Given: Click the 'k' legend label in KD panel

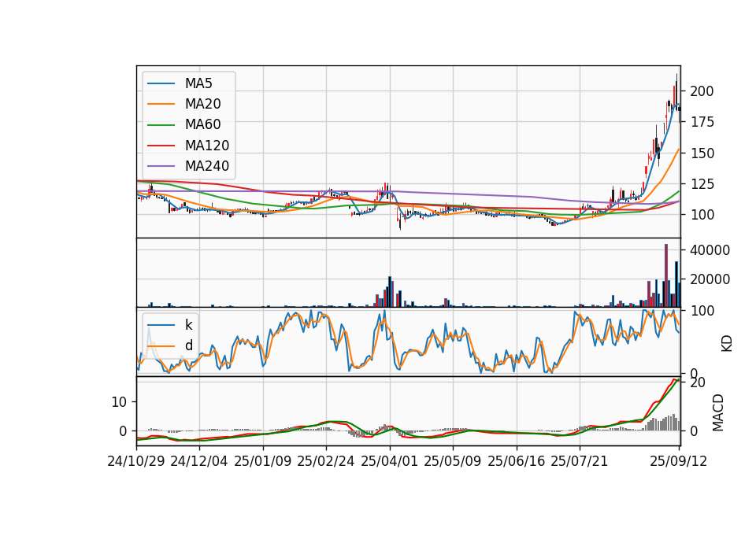Looking at the screenshot, I should (188, 325).
